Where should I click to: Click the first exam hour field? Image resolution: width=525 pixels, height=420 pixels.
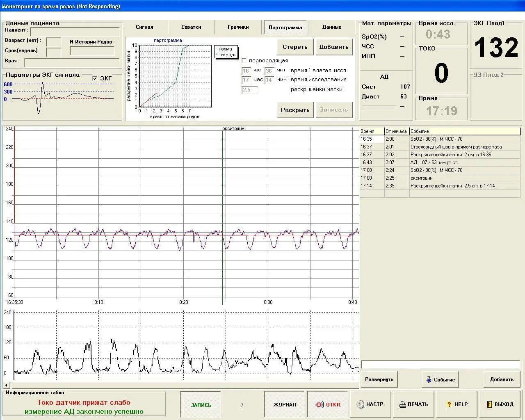click(x=246, y=71)
